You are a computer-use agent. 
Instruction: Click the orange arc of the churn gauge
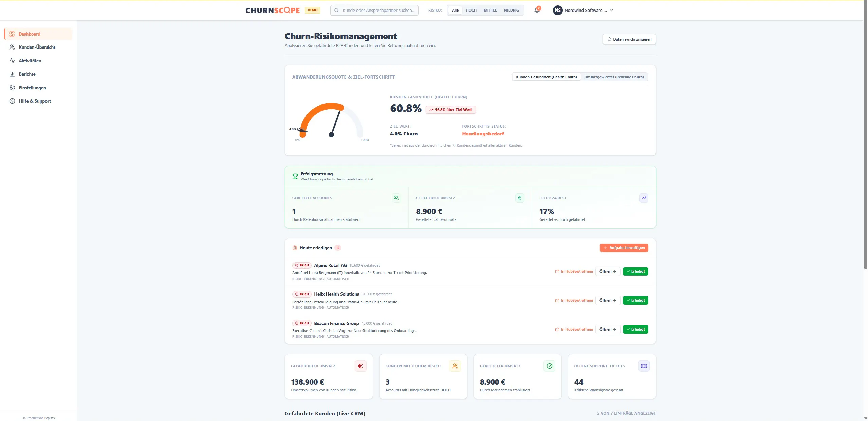[314, 112]
